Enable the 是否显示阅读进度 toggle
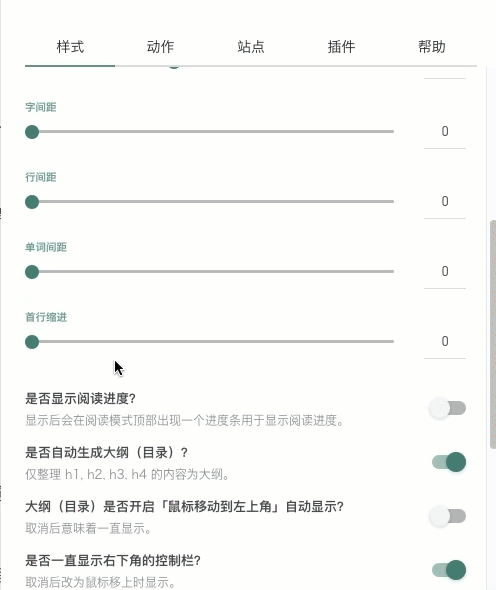 pos(448,408)
